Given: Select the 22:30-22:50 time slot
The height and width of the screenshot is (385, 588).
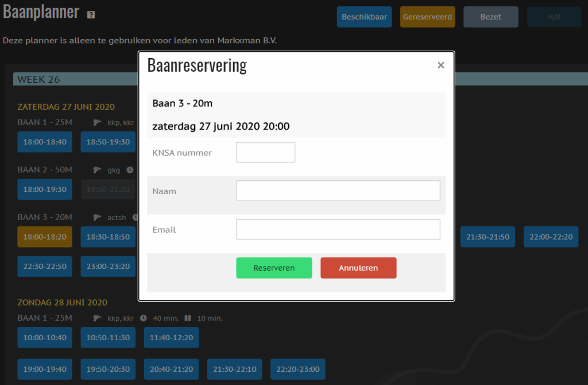Looking at the screenshot, I should (45, 267).
